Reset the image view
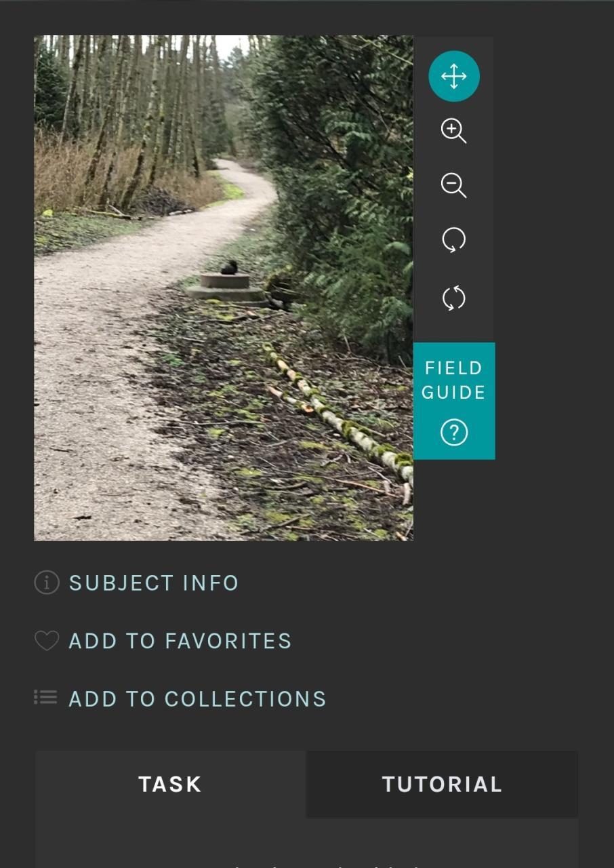The height and width of the screenshot is (868, 614). (453, 298)
